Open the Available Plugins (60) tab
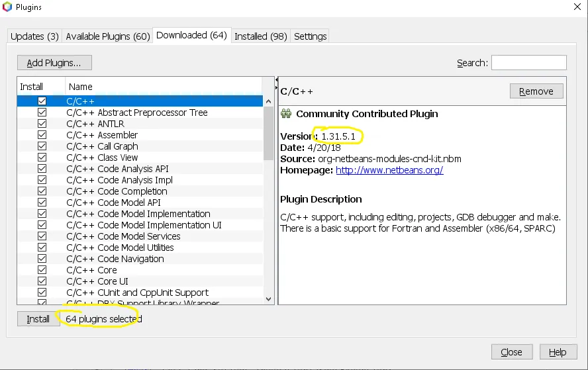 pos(108,36)
